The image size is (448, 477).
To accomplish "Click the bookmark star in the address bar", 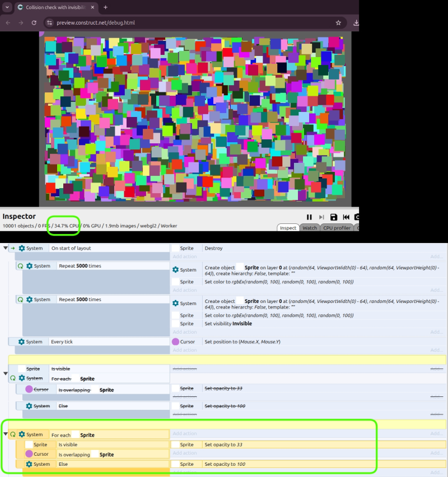I will point(338,23).
